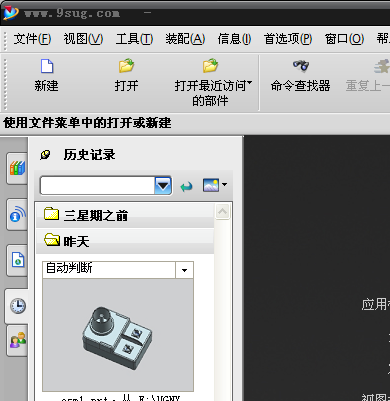Image resolution: width=390 pixels, height=401 pixels.
Task: Collapse the 昨天 folder group
Action: (125, 241)
